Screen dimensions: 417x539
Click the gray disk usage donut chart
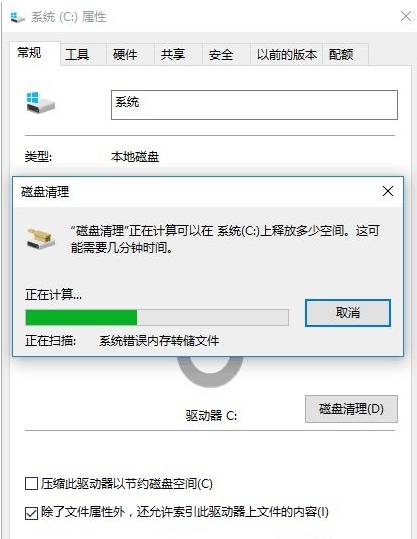point(210,371)
